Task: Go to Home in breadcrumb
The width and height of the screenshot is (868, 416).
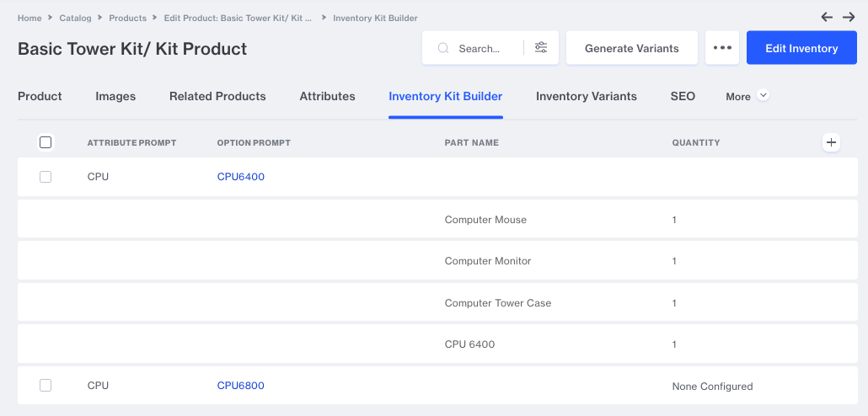Action: pyautogui.click(x=29, y=18)
